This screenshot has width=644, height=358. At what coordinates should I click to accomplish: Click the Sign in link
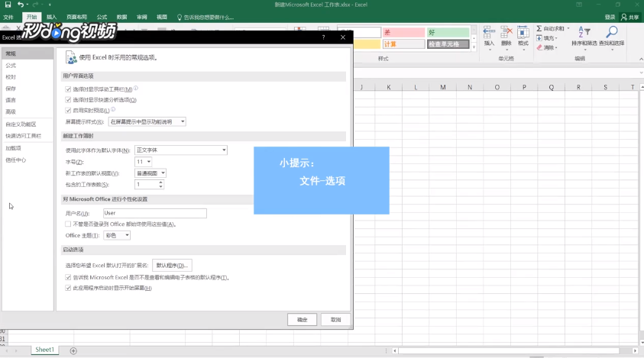[x=610, y=18]
